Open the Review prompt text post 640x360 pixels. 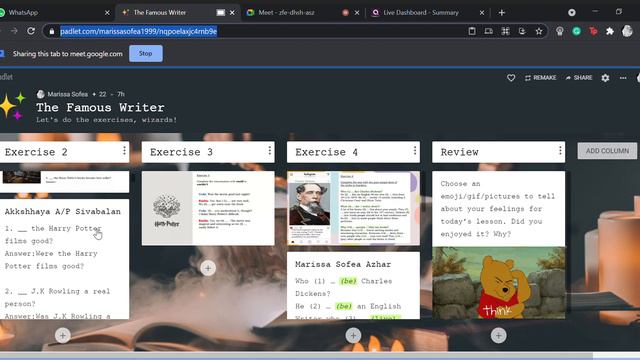[499, 209]
